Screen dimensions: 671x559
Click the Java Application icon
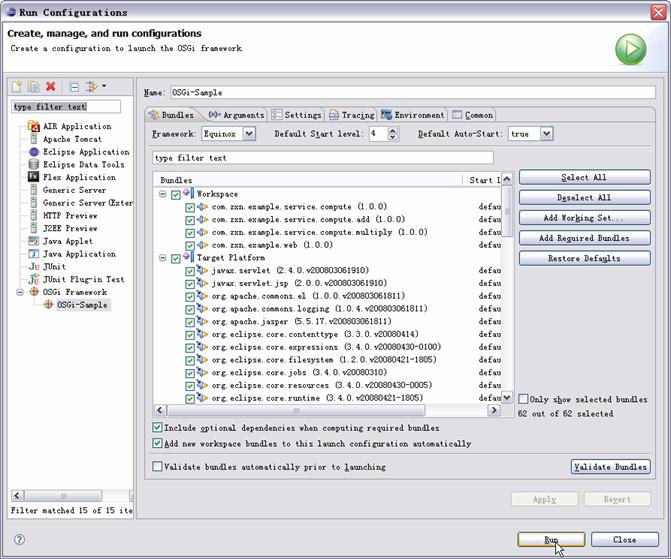(34, 254)
